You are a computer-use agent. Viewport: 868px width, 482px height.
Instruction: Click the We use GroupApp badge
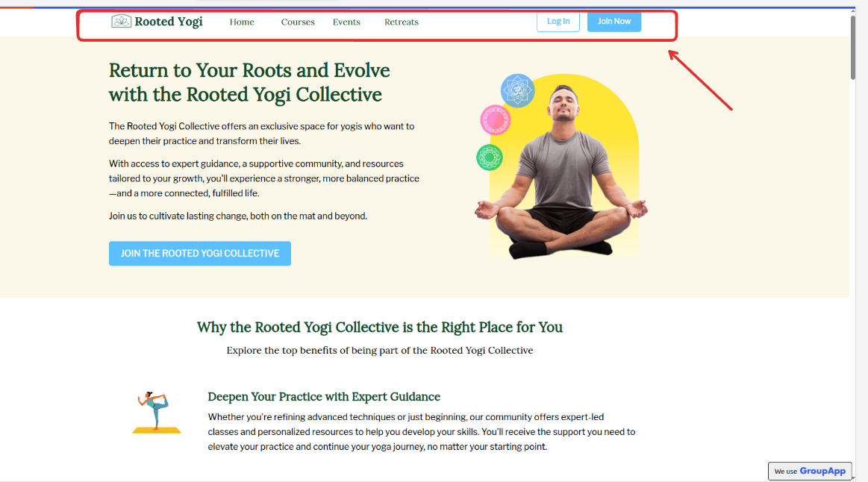[810, 471]
